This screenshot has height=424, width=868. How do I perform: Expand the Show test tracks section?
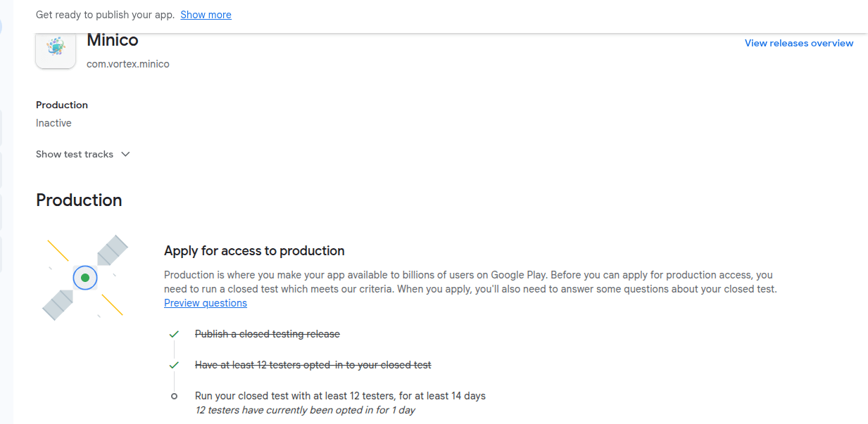pyautogui.click(x=74, y=154)
